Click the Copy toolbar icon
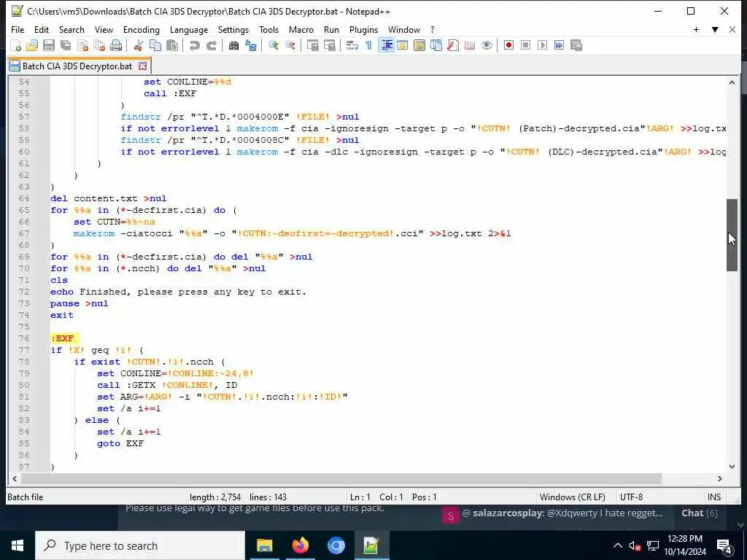Viewport: 747px width, 560px height. (155, 45)
